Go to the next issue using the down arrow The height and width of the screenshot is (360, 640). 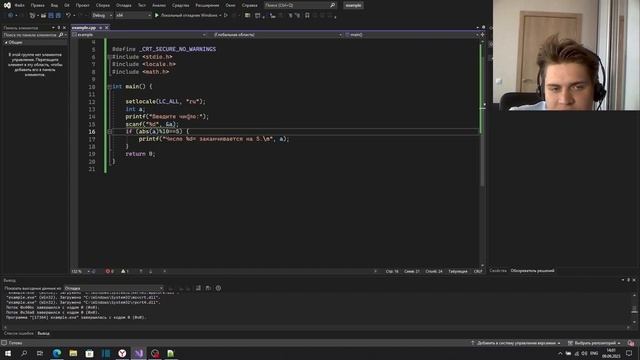point(150,271)
